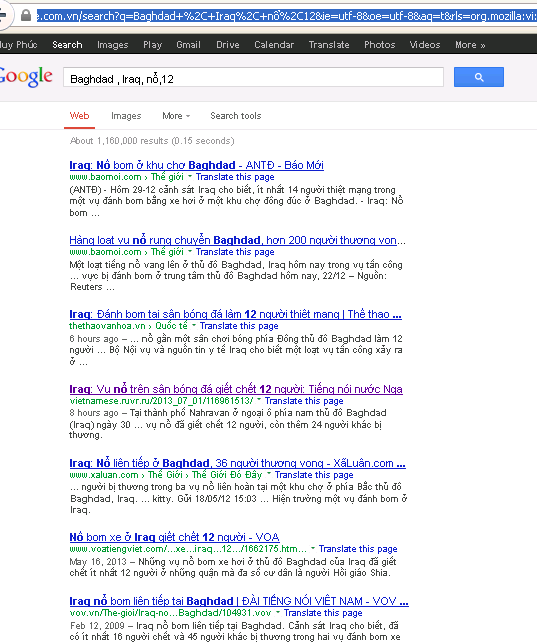Click 'Translate this page' for vov.vn result
The width and height of the screenshot is (537, 642).
coord(323,613)
